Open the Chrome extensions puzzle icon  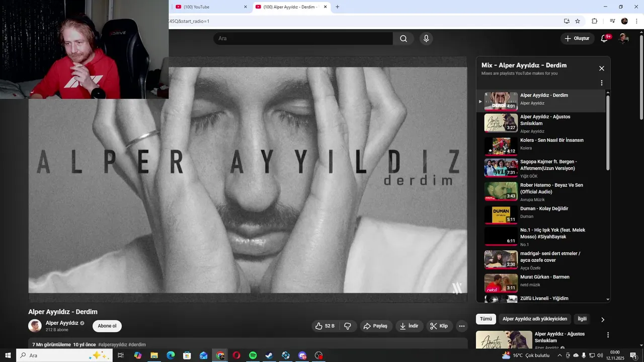(x=595, y=21)
